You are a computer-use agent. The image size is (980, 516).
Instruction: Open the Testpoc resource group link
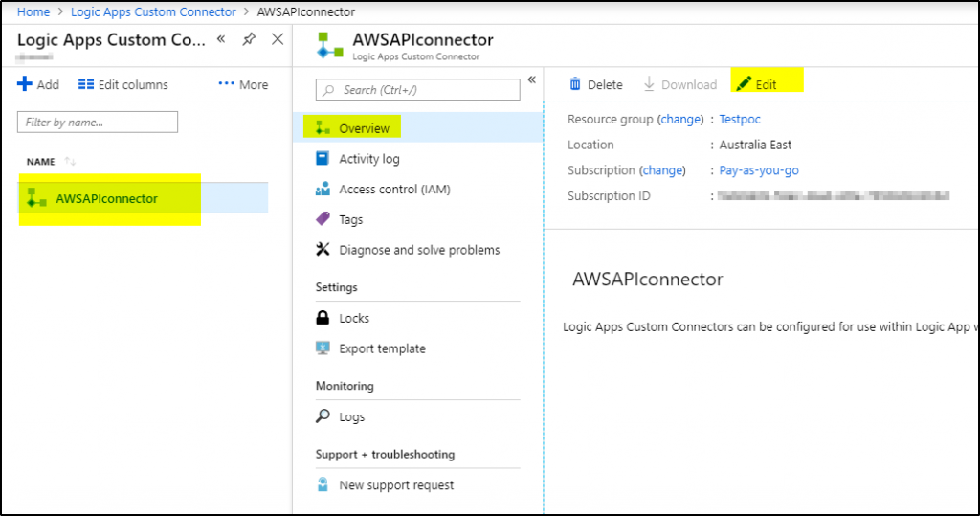pyautogui.click(x=740, y=119)
